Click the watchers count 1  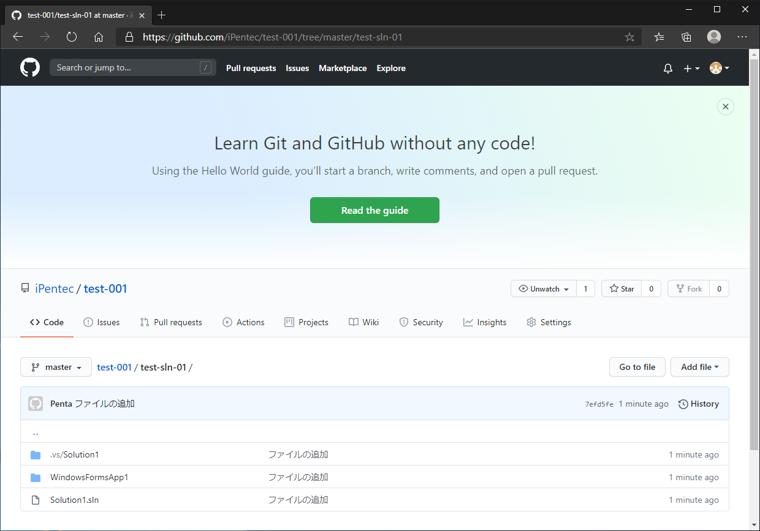point(586,289)
